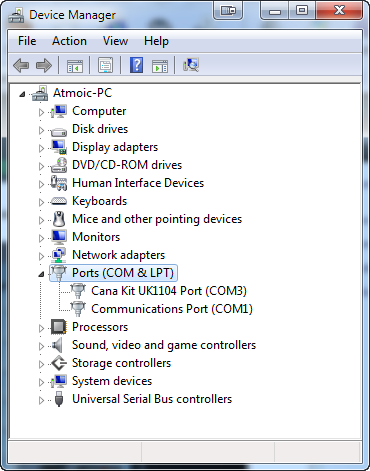Image resolution: width=370 pixels, height=471 pixels.
Task: Select Cana Kit UK1104 Port (COM3)
Action: pyautogui.click(x=169, y=291)
